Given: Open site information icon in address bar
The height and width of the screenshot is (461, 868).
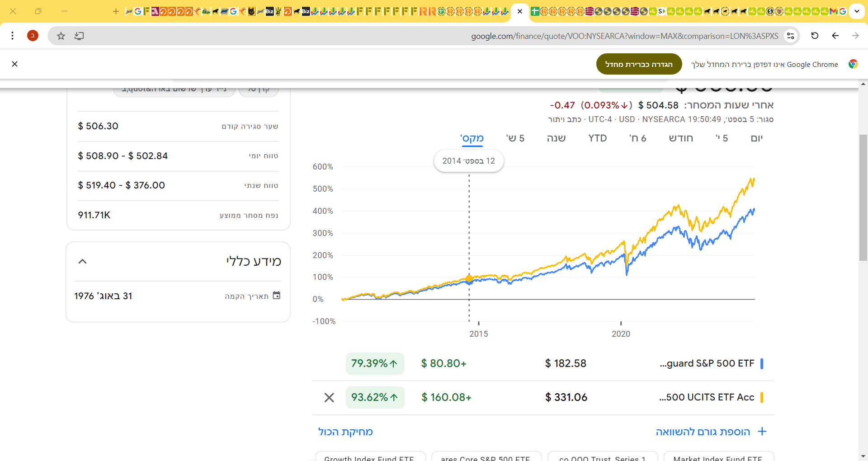Looking at the screenshot, I should (x=790, y=36).
